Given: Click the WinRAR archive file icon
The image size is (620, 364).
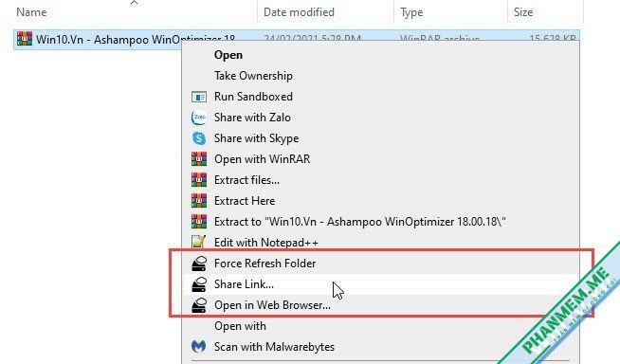Looking at the screenshot, I should point(25,39).
